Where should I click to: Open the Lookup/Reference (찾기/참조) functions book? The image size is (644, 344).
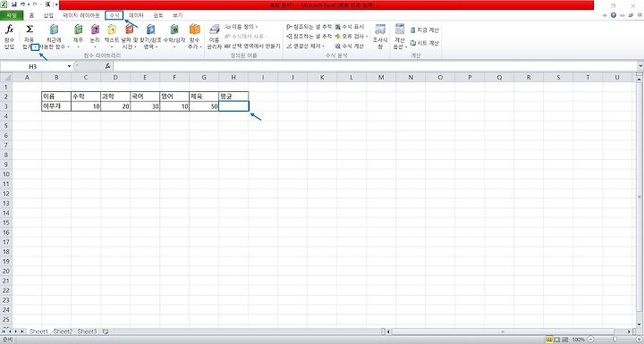151,29
